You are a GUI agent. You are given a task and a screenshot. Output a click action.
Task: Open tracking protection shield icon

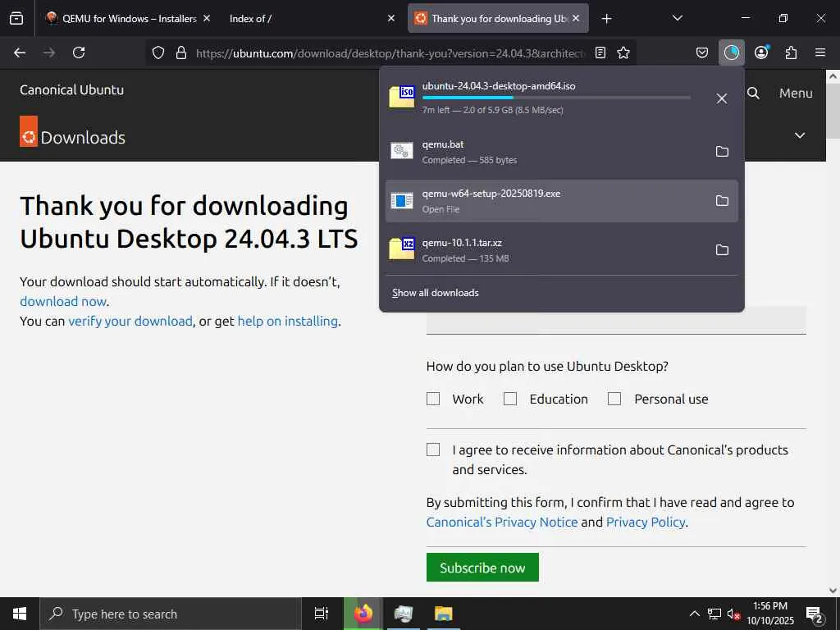[x=158, y=52]
